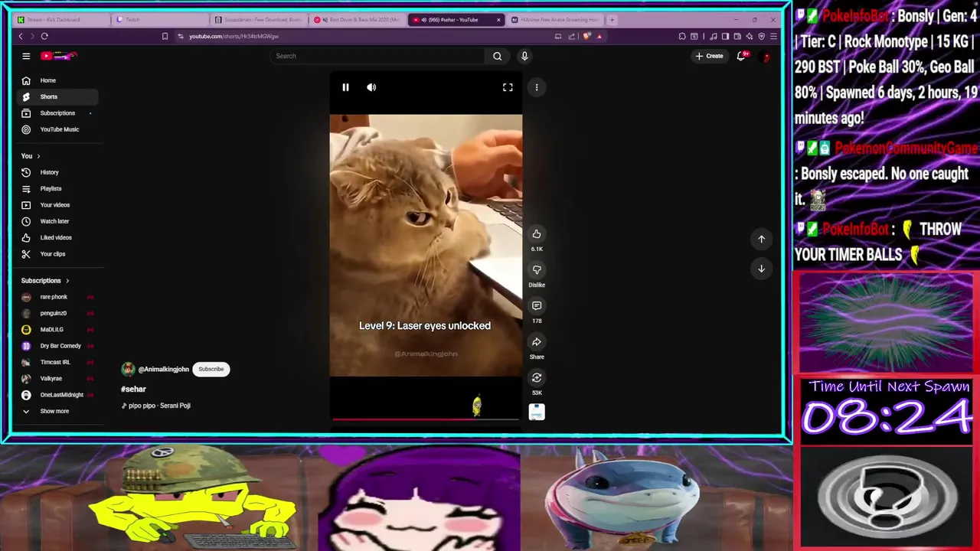Go to the YouTube logo home link
The width and height of the screenshot is (980, 551).
click(59, 56)
